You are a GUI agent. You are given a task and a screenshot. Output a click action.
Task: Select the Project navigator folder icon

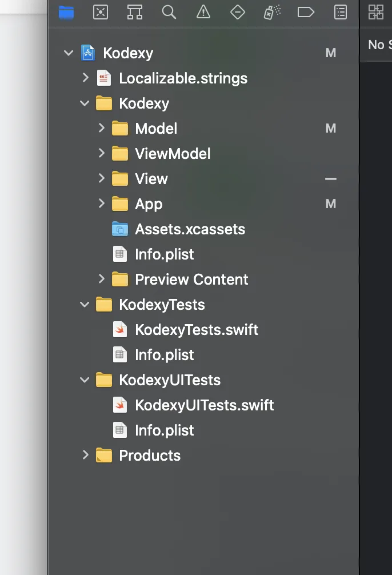[x=66, y=12]
